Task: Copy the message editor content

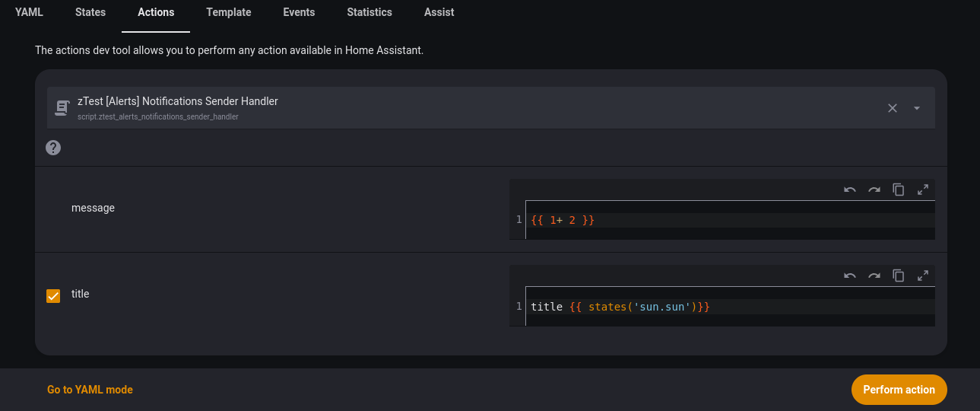Action: (x=899, y=190)
